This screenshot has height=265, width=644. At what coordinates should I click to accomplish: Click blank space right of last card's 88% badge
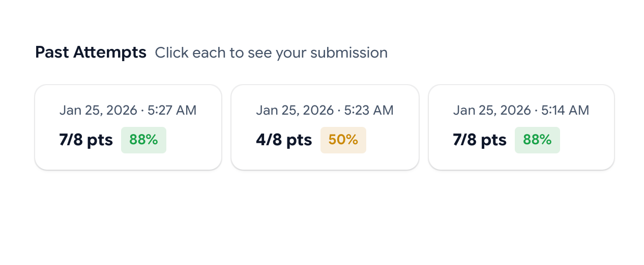pos(585,140)
